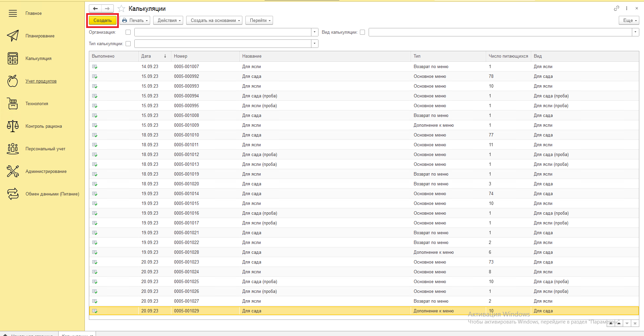
Task: Open the hamburger menu icon beside Главное
Action: click(x=13, y=13)
